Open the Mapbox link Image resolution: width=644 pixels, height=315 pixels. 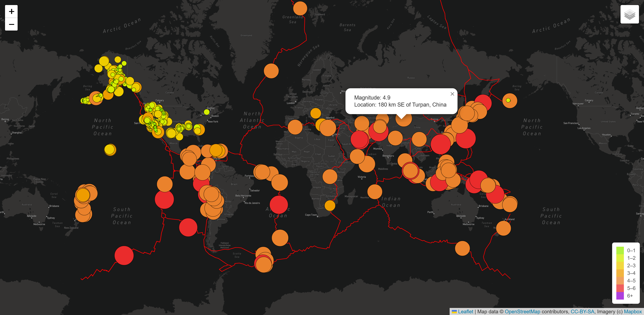633,311
